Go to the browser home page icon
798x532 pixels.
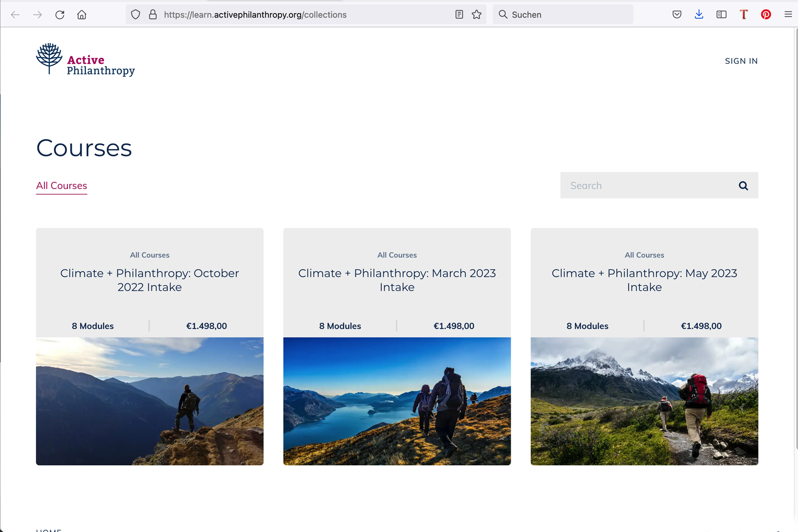tap(82, 14)
